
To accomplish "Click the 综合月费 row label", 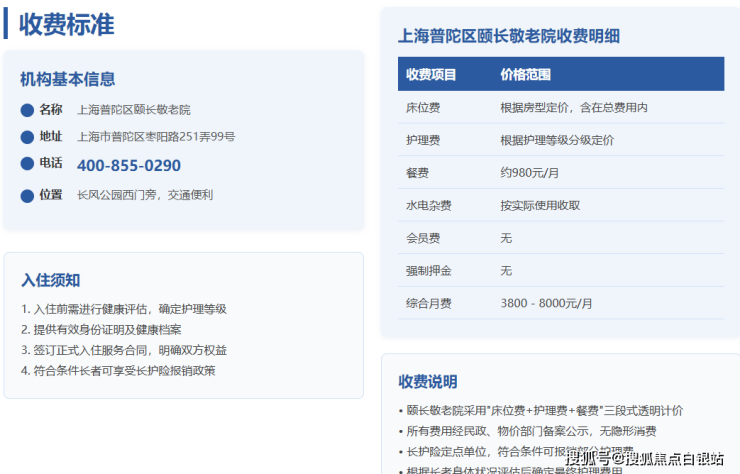I will [x=429, y=303].
